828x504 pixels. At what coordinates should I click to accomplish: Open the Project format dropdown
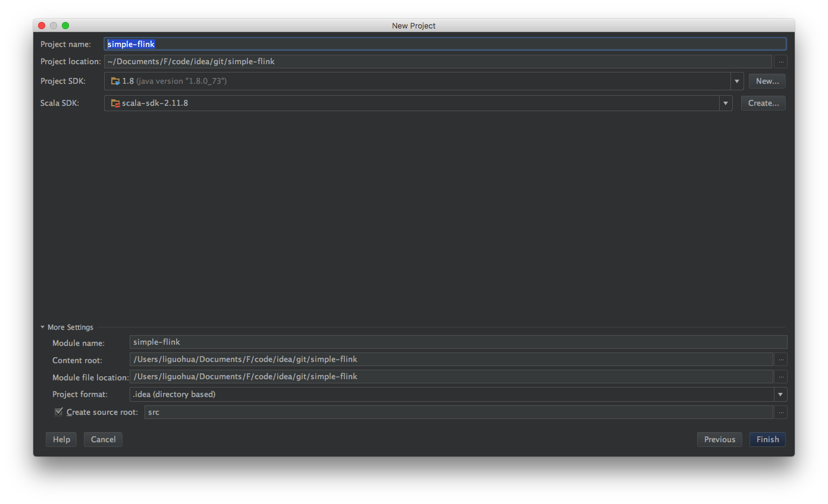780,394
